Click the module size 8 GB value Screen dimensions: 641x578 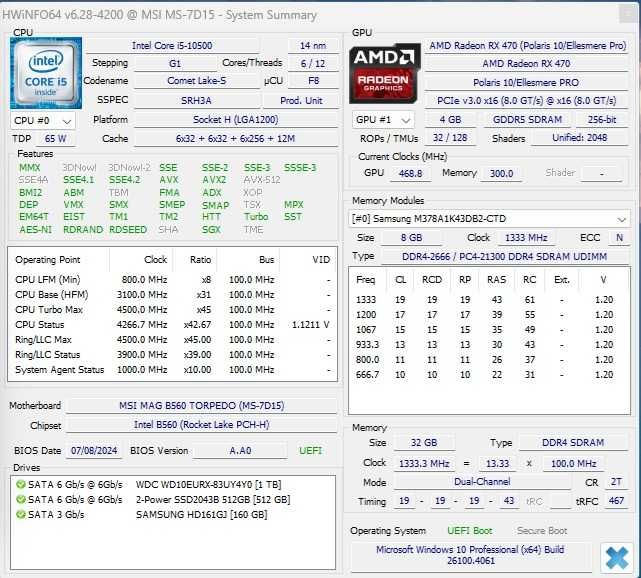(411, 238)
